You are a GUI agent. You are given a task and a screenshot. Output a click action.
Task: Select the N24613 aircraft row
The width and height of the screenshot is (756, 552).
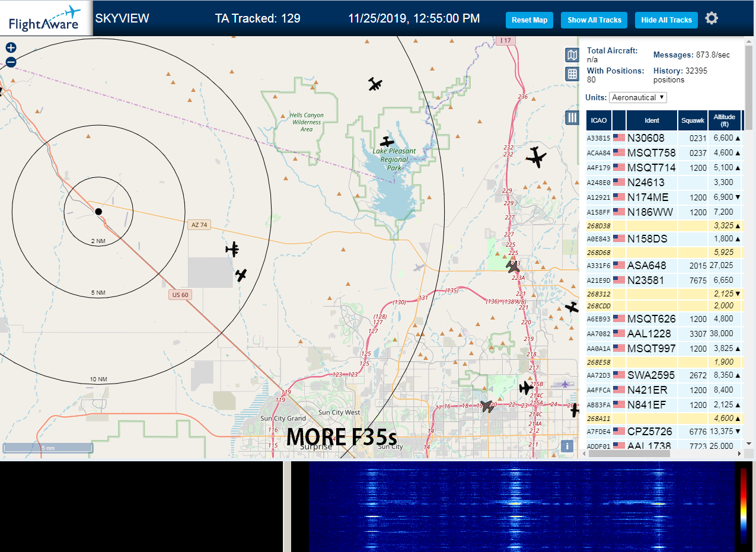[664, 182]
